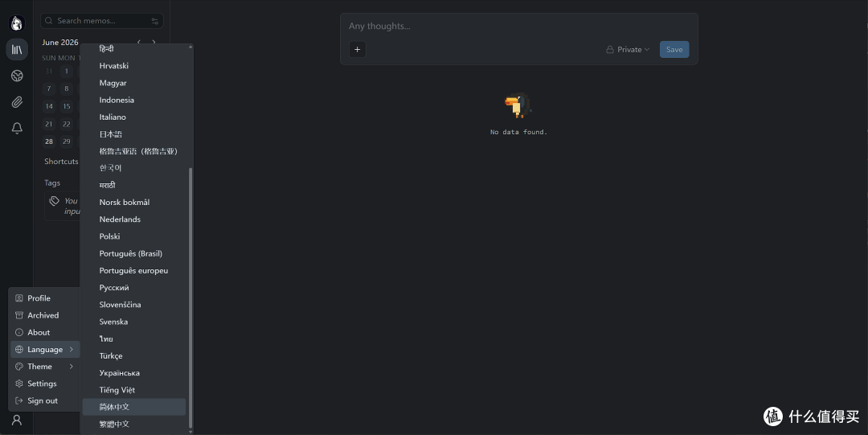Select day 28 in calendar
Image resolution: width=868 pixels, height=435 pixels.
[x=49, y=142]
